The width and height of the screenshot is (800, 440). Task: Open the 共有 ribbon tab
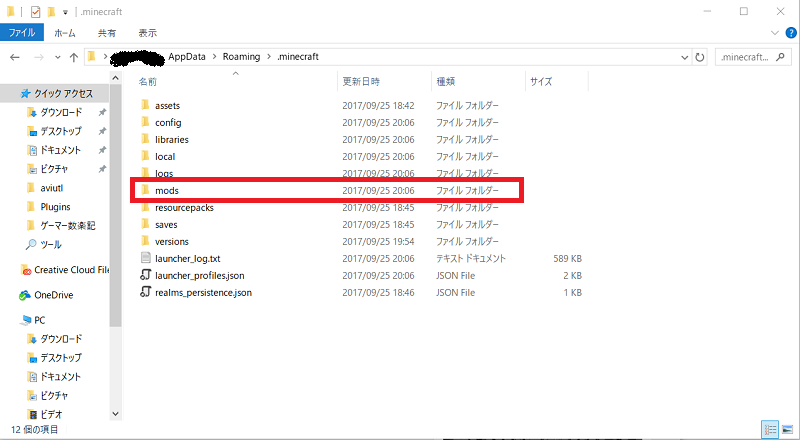click(107, 33)
